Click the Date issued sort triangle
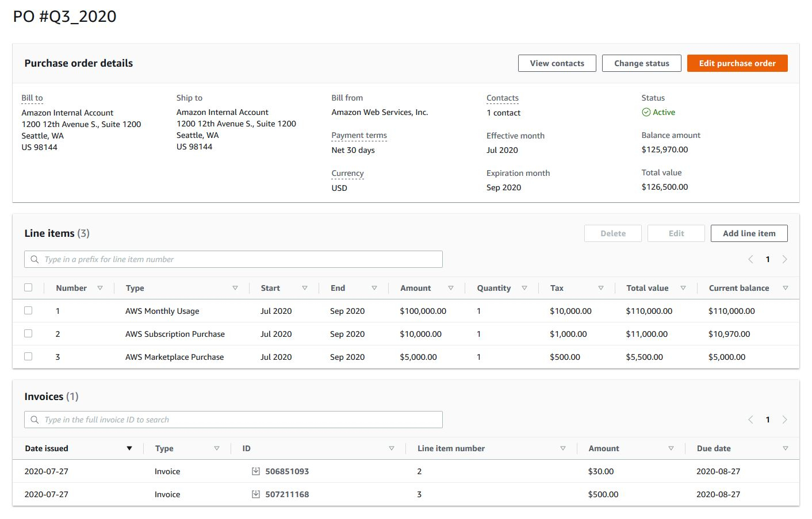This screenshot has height=519, width=812. pyautogui.click(x=129, y=448)
